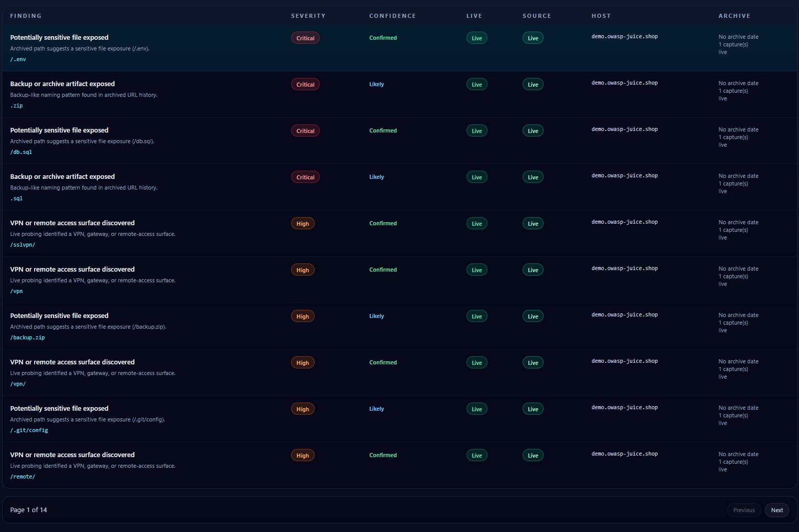Open the /backup.zip path

pyautogui.click(x=28, y=338)
